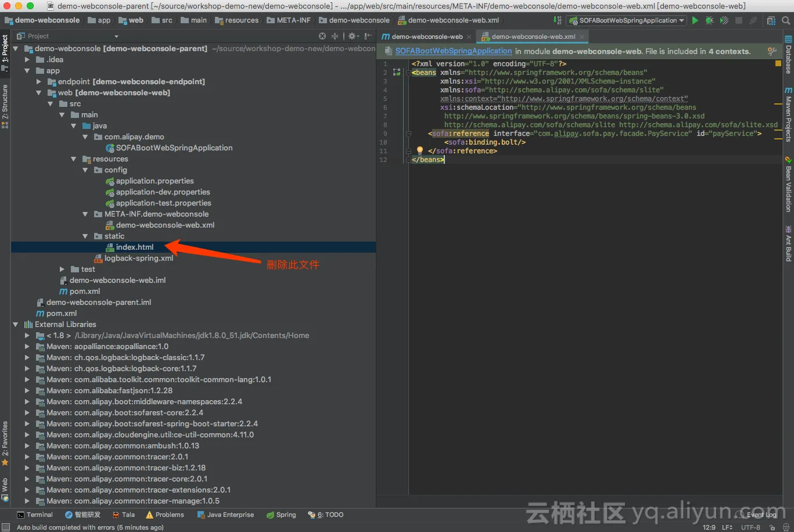Open the Spring tool tab
Image resolution: width=794 pixels, height=532 pixels.
tap(281, 515)
